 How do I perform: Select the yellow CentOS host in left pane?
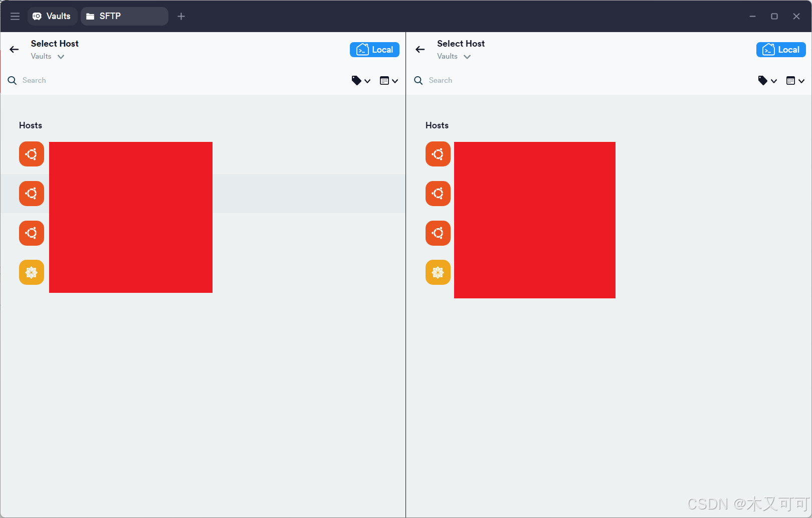pos(32,272)
